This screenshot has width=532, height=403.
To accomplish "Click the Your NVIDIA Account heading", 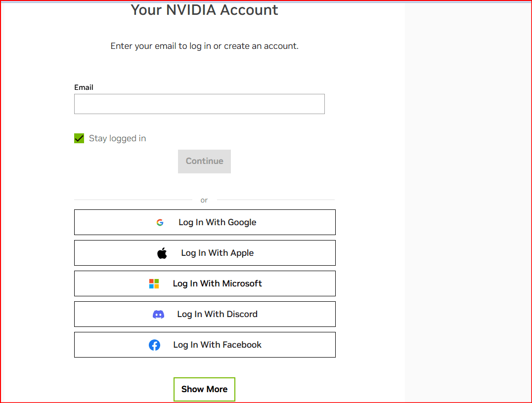I will 204,10.
